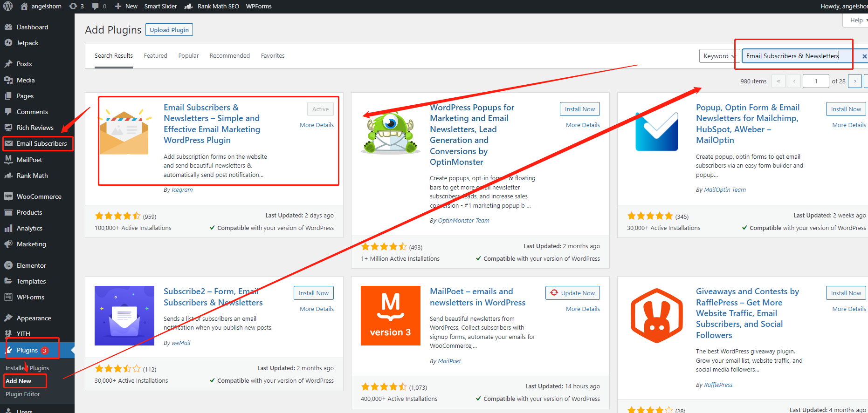Click the Rich Reviews sidebar icon
Screen dimensions: 868x413
pyautogui.click(x=8, y=128)
